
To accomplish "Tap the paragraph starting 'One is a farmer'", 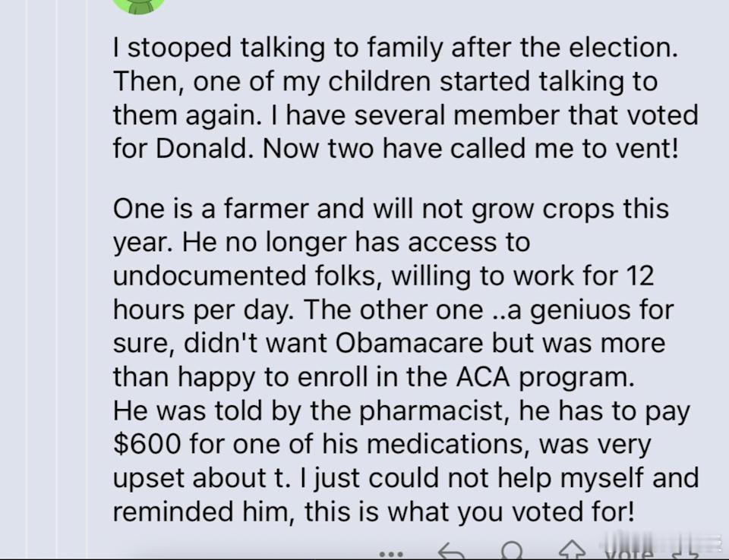I will point(406,360).
